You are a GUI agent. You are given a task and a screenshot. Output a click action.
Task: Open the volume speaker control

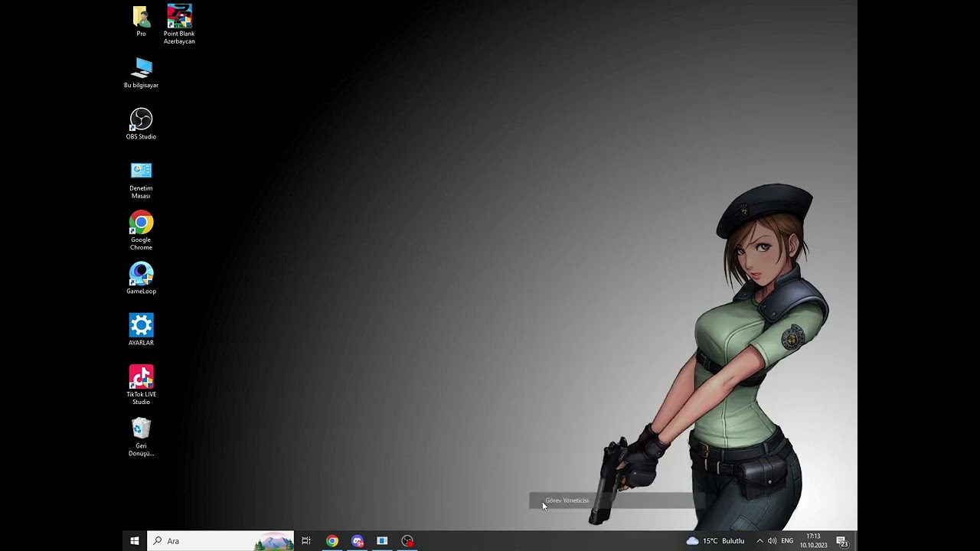[x=772, y=541]
